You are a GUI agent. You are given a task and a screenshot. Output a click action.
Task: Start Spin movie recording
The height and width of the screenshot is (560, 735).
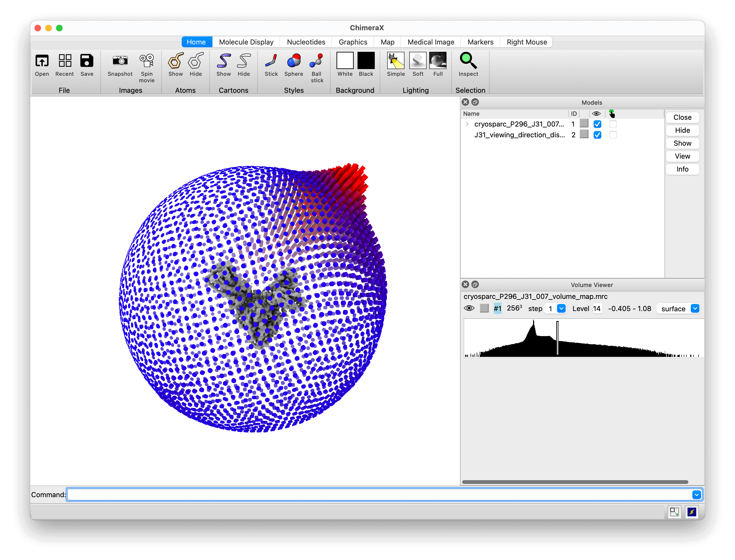click(x=147, y=61)
